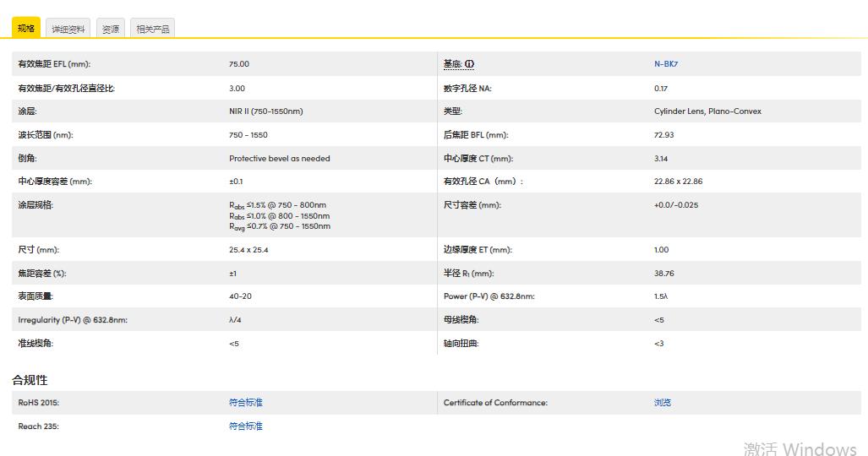Click the 有效焦距 EFL (mm) label

(54, 64)
